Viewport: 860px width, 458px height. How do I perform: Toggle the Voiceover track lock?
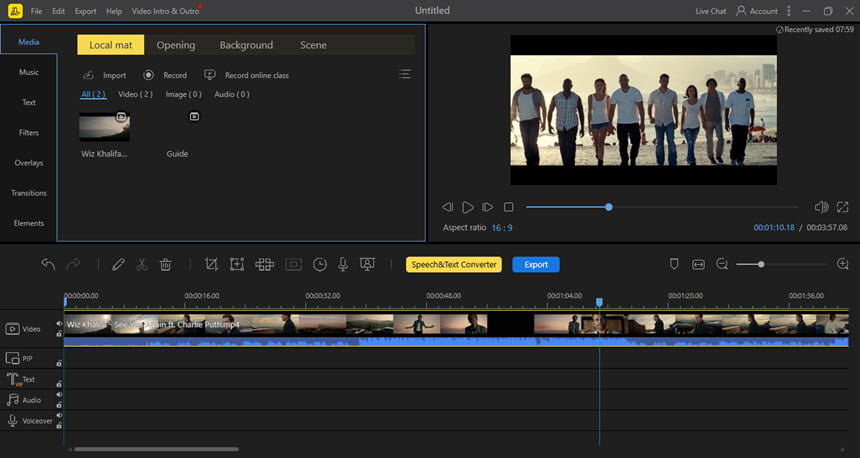(59, 426)
